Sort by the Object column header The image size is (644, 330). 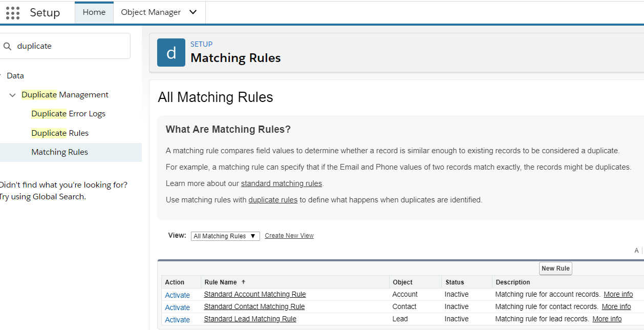[x=402, y=282]
